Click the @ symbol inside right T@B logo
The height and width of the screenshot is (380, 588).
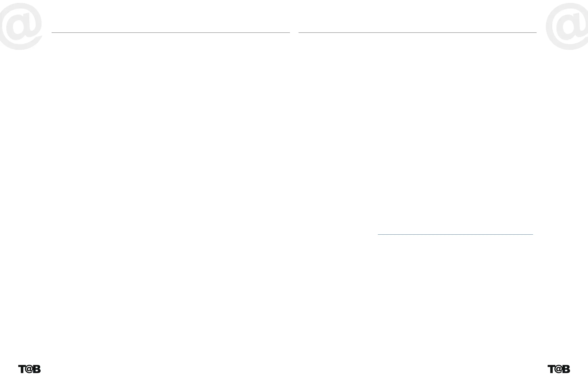[x=558, y=369]
